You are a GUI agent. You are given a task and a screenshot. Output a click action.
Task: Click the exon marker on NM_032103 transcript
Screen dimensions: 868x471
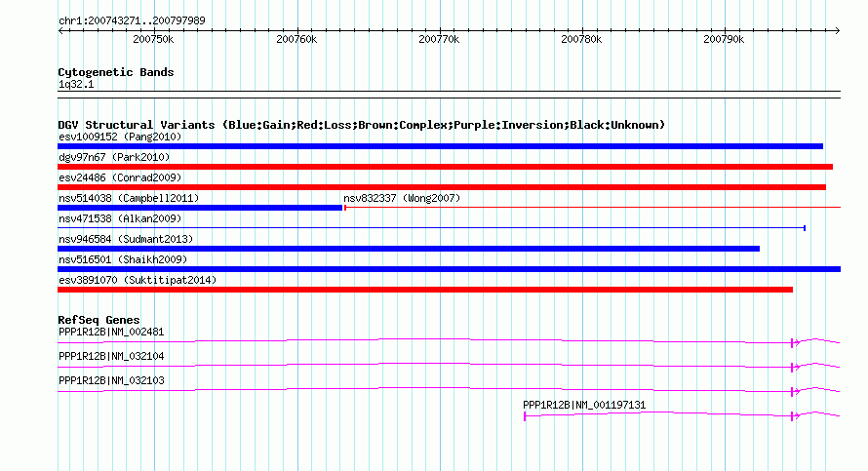click(x=793, y=392)
